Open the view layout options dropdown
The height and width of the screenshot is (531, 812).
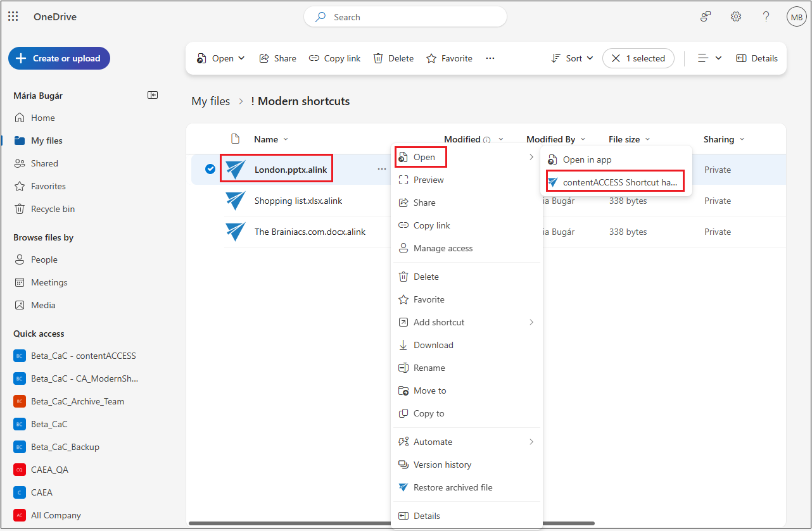point(709,58)
